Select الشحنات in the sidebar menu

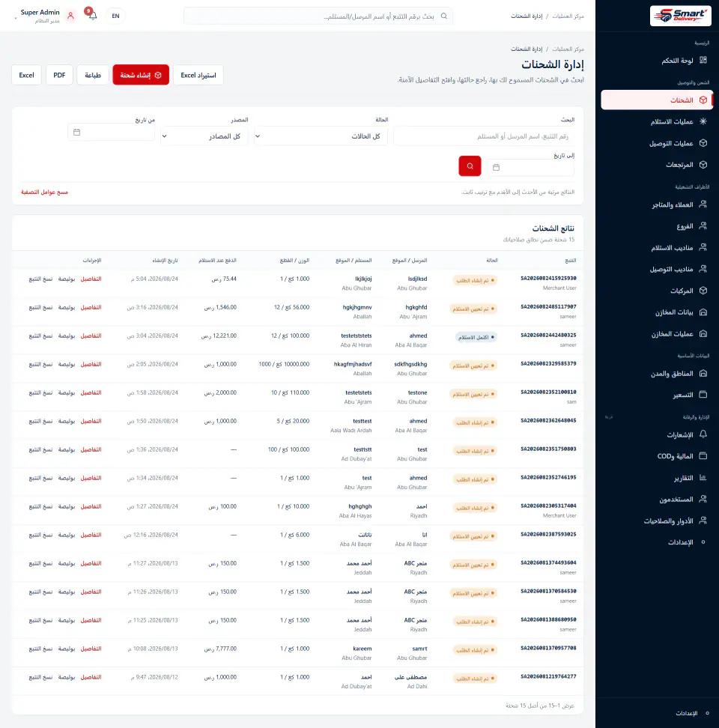[656, 100]
